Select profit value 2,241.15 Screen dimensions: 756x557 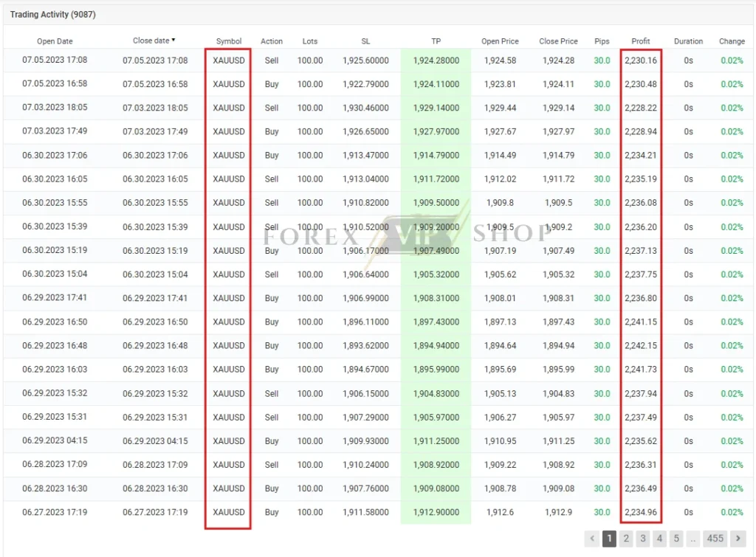point(641,322)
